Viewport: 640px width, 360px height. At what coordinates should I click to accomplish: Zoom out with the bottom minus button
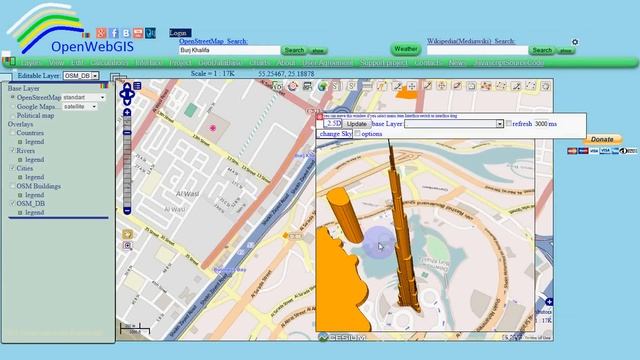(127, 211)
